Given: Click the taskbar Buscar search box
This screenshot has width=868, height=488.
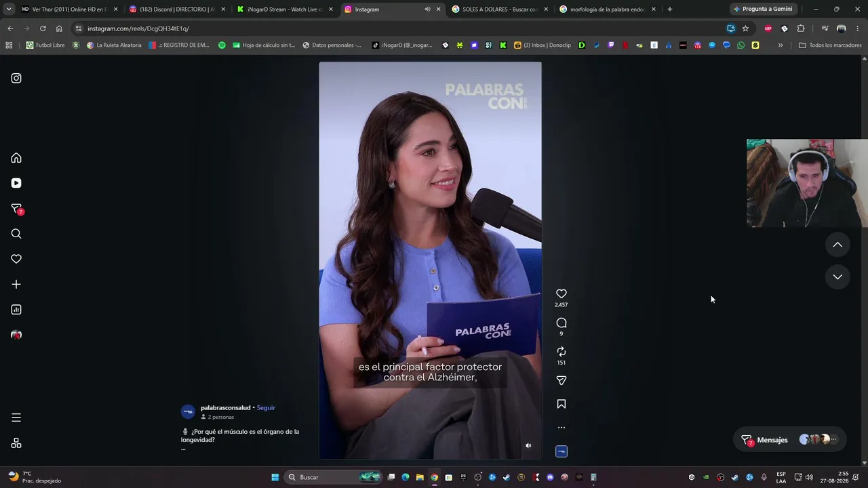Looking at the screenshot, I should [x=334, y=477].
